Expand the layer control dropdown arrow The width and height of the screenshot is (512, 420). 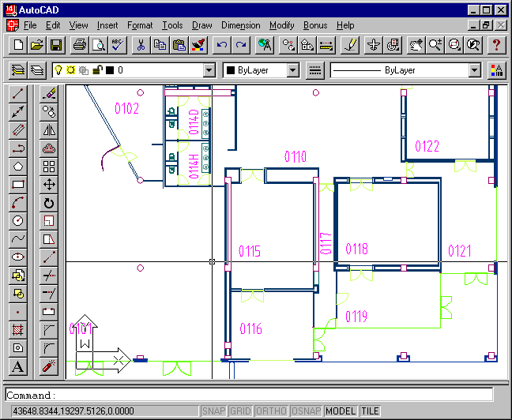pyautogui.click(x=209, y=70)
